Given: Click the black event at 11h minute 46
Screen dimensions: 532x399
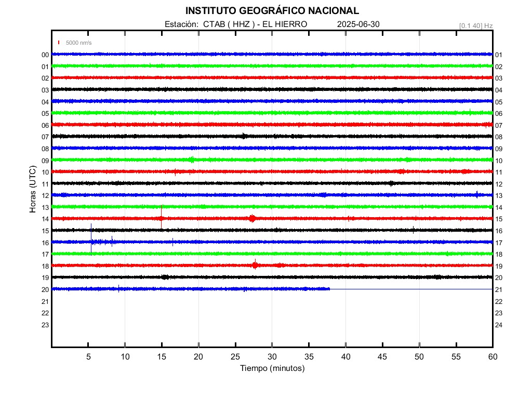Looking at the screenshot, I should (392, 183).
